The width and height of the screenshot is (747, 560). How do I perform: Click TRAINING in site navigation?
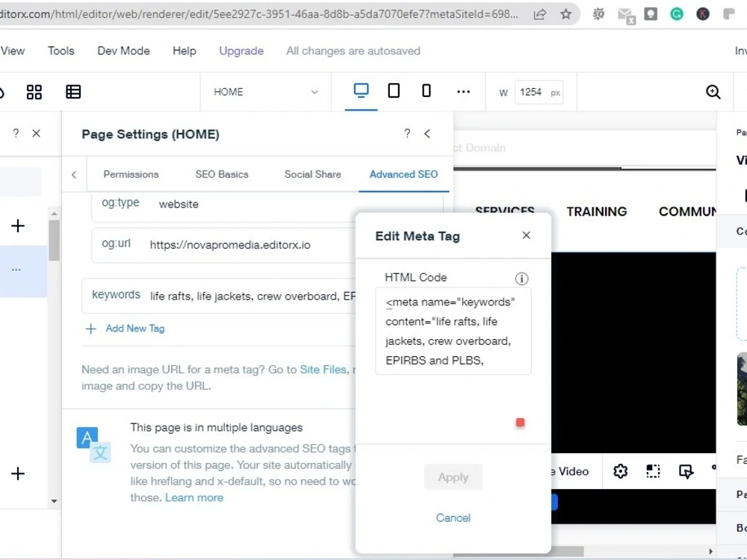pos(596,212)
